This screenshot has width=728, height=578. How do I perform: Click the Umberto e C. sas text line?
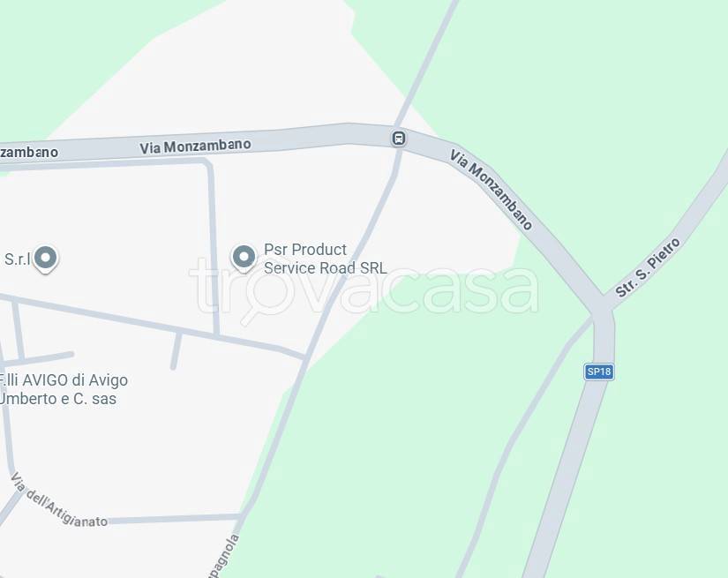point(58,399)
